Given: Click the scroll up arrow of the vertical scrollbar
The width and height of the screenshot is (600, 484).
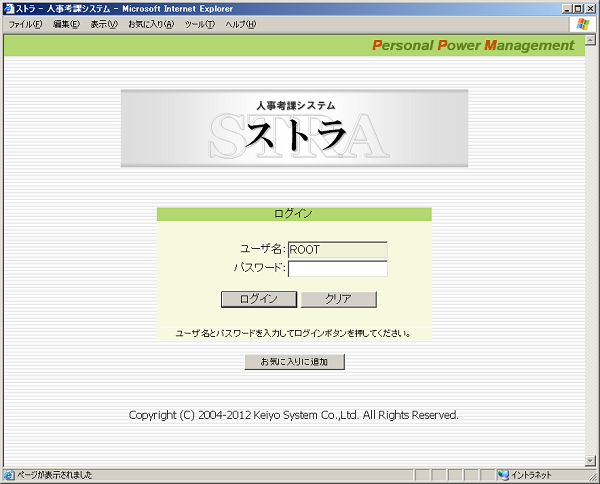Looking at the screenshot, I should pos(590,40).
